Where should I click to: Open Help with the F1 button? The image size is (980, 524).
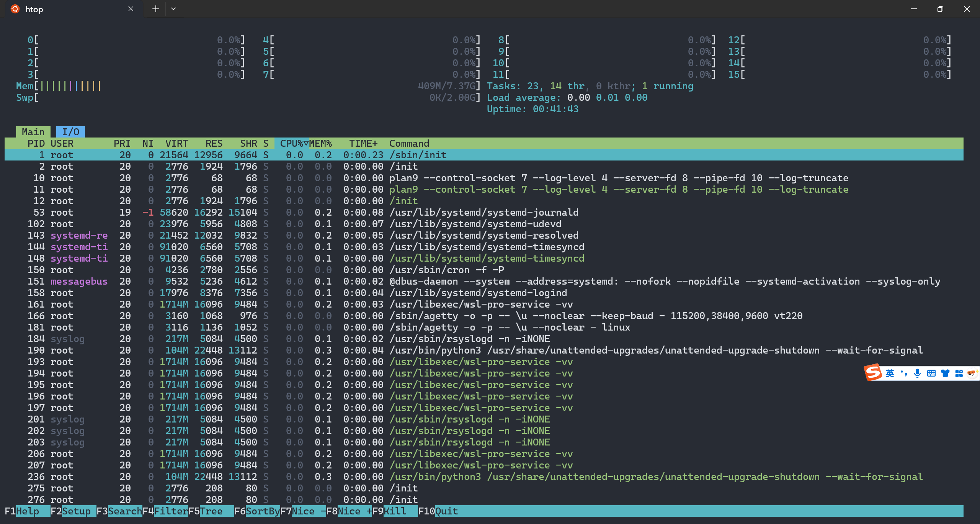tap(27, 511)
